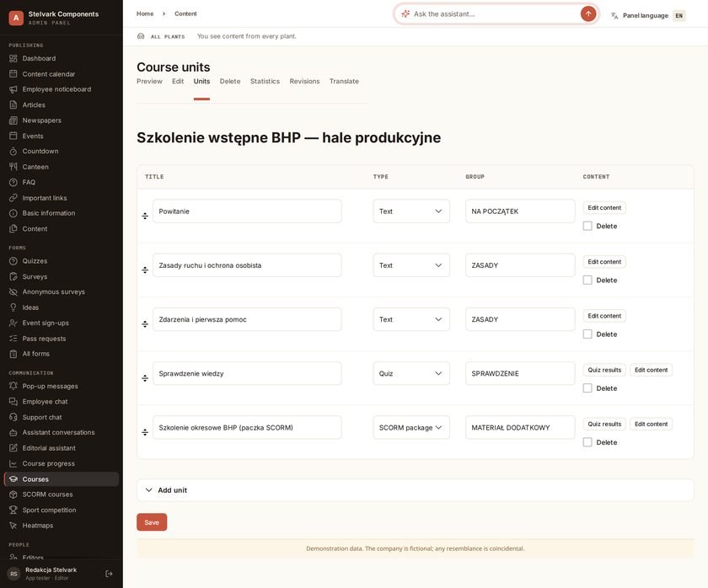Click the Ideas lightbulb icon in sidebar
The height and width of the screenshot is (588, 708).
(13, 307)
